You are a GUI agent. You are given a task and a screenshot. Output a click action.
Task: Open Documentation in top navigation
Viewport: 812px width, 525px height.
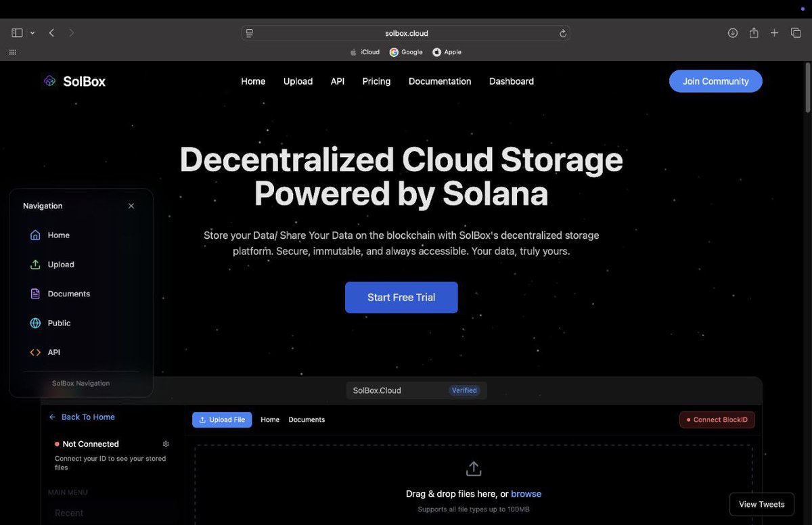(x=440, y=81)
